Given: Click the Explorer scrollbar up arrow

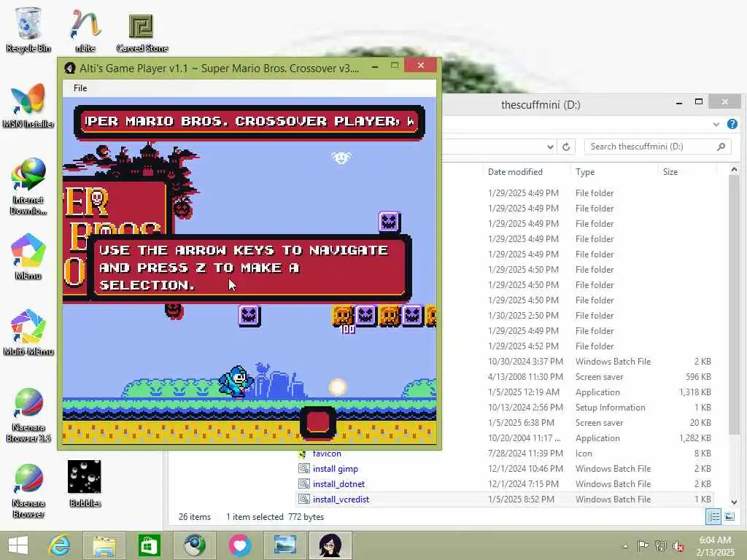Looking at the screenshot, I should 734,169.
